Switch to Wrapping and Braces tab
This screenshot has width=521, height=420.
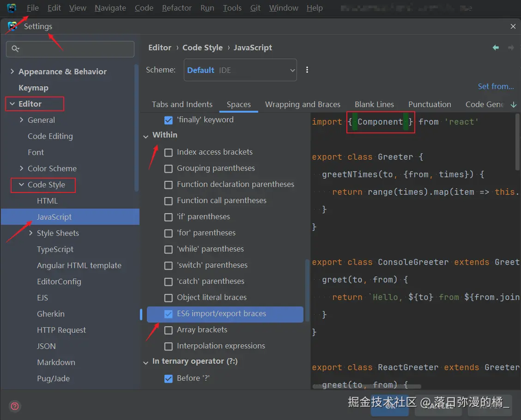(x=303, y=105)
